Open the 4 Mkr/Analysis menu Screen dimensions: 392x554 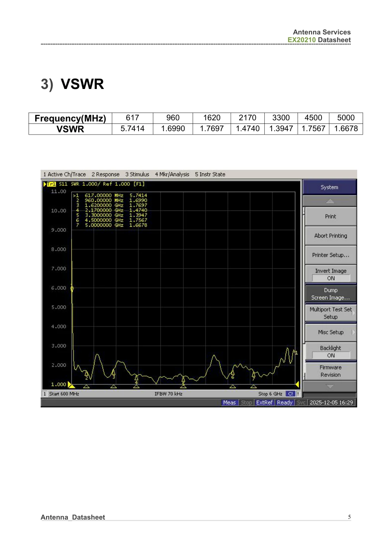[x=172, y=174]
